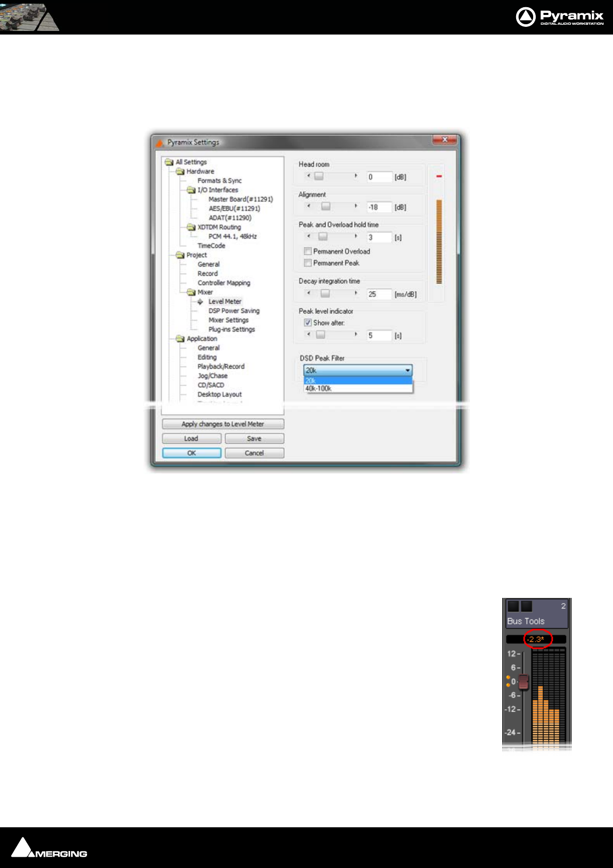Select Level Meter in tree
Image resolution: width=613 pixels, height=868 pixels.
pos(225,301)
